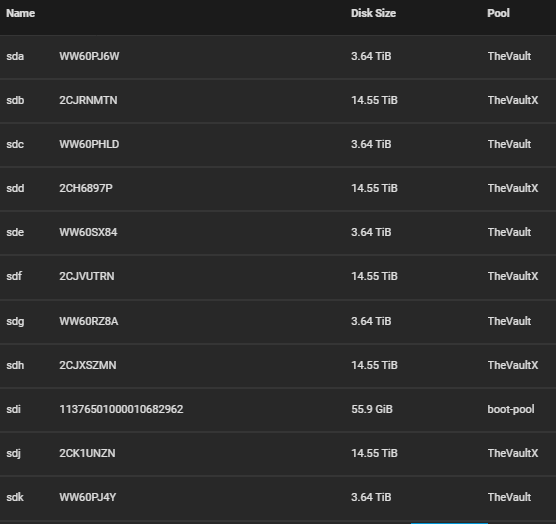Click the boot-pool pool entry
Viewport: 556px width, 524px height.
click(511, 409)
